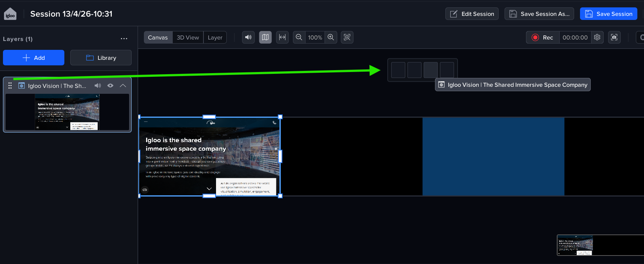644x264 pixels.
Task: Switch to the 3D View tab
Action: [x=188, y=37]
